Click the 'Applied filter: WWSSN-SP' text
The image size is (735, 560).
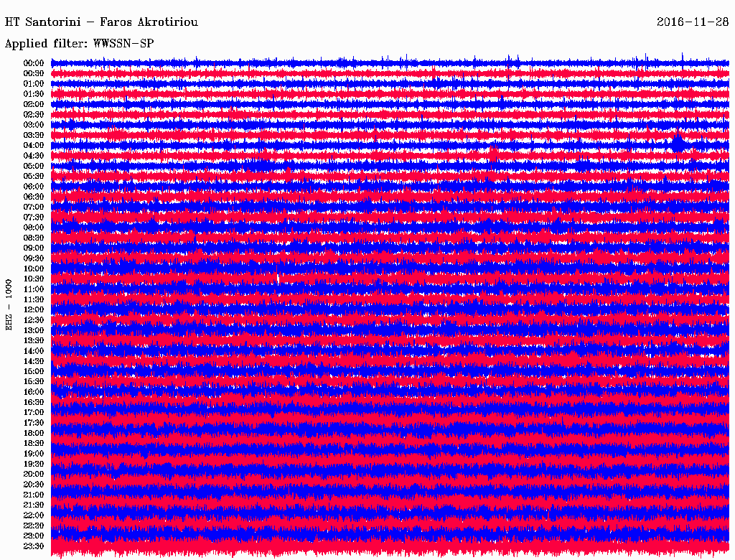click(79, 44)
